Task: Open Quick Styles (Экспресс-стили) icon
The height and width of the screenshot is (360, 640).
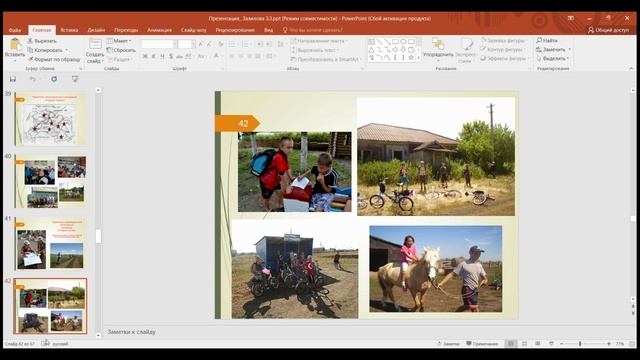Action: (466, 44)
